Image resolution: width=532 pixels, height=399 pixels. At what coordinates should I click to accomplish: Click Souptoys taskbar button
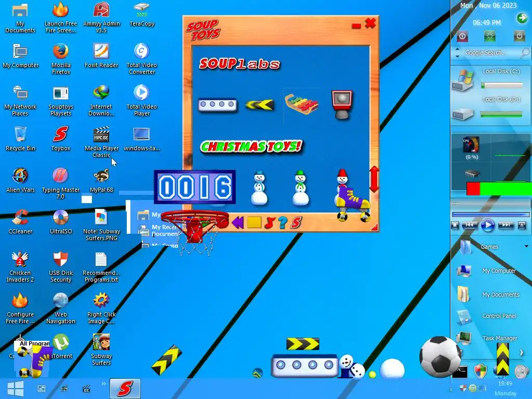tap(125, 389)
